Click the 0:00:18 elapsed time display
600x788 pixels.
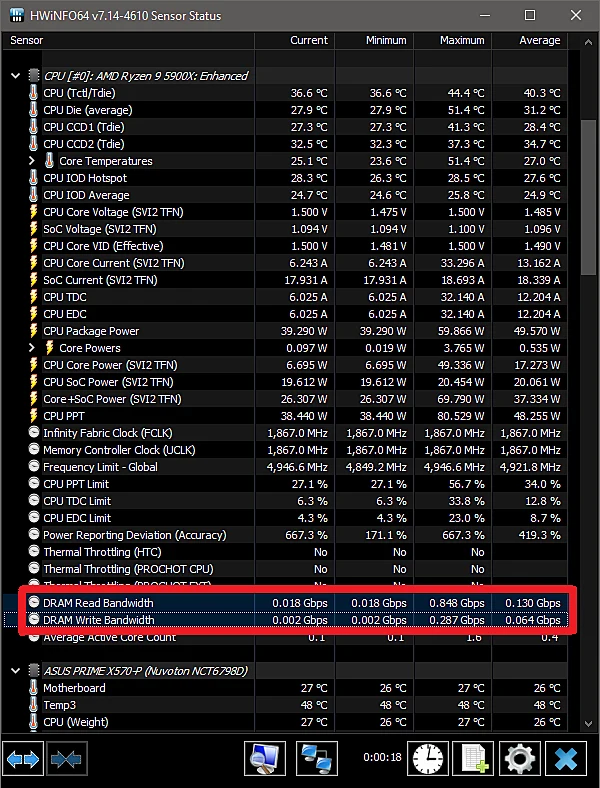(x=382, y=757)
